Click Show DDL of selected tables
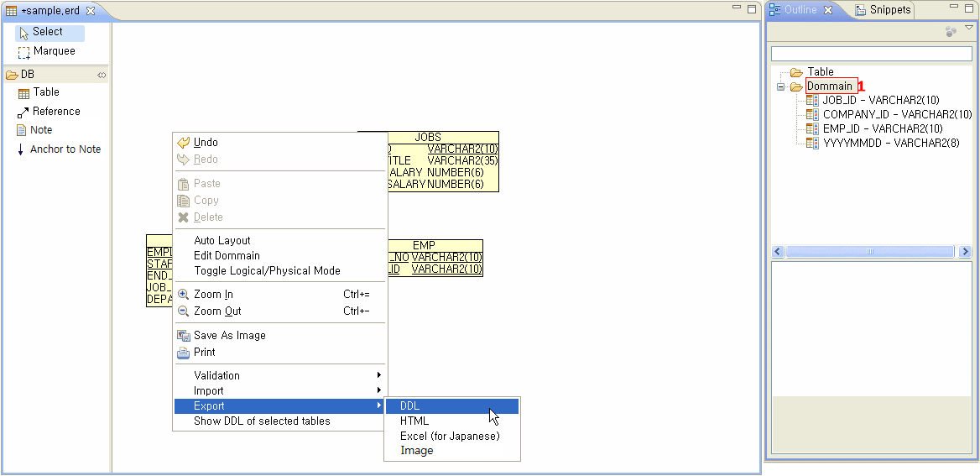Image resolution: width=980 pixels, height=476 pixels. (262, 421)
